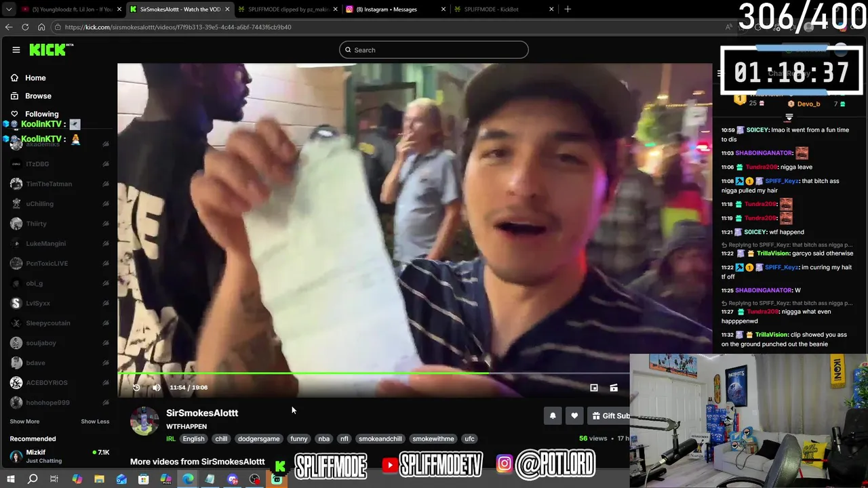Viewport: 868px width, 488px height.
Task: Launch Copilot from taskbar
Action: point(77,479)
